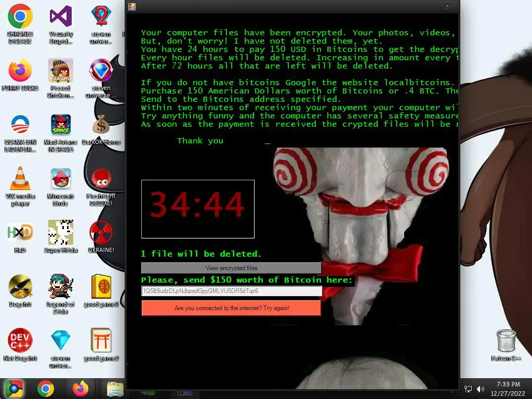Click the '1 file will be deleted.' text

201,254
